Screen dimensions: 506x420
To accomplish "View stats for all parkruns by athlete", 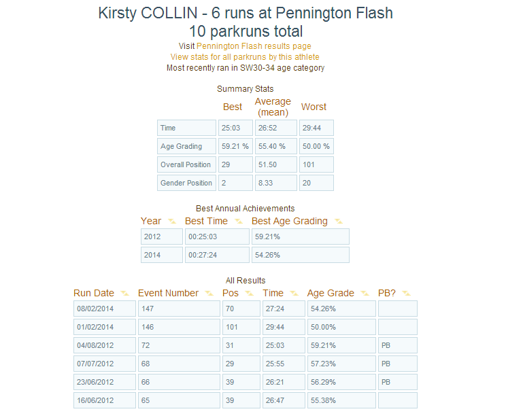I will [245, 57].
